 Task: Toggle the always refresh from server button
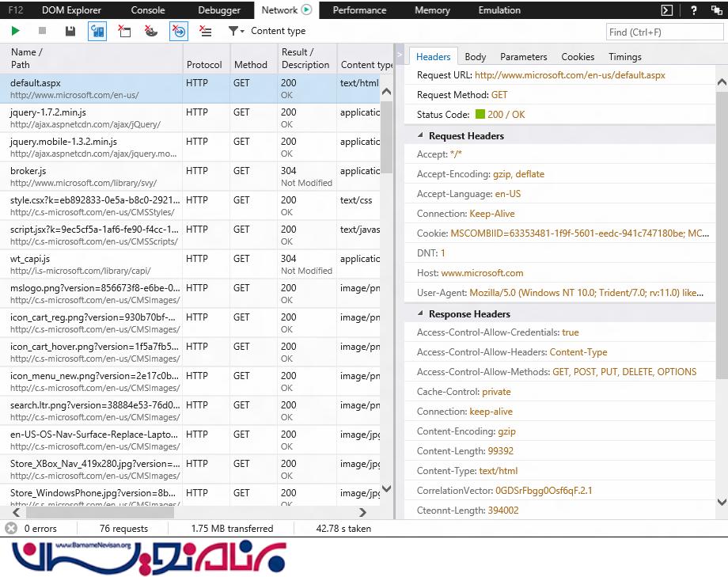point(97,31)
